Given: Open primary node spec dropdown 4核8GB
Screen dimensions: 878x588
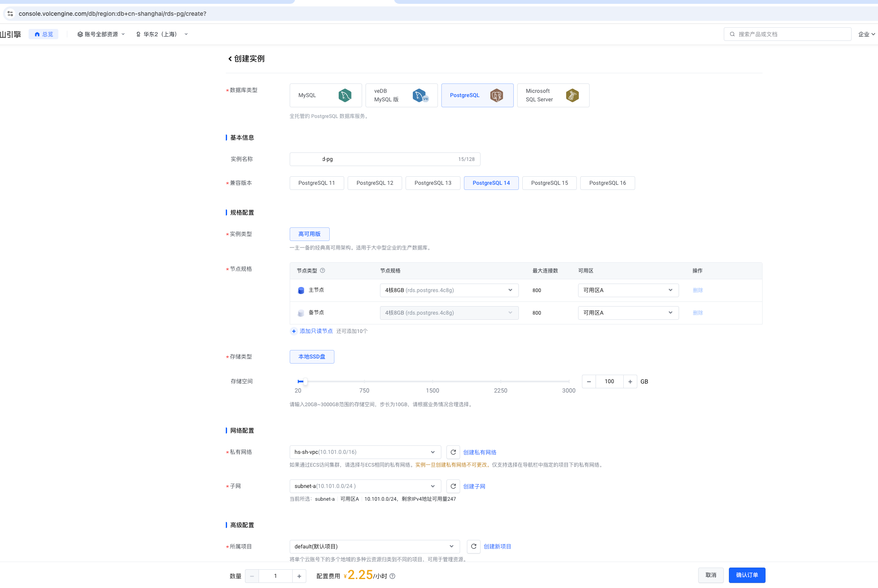Looking at the screenshot, I should (x=449, y=290).
